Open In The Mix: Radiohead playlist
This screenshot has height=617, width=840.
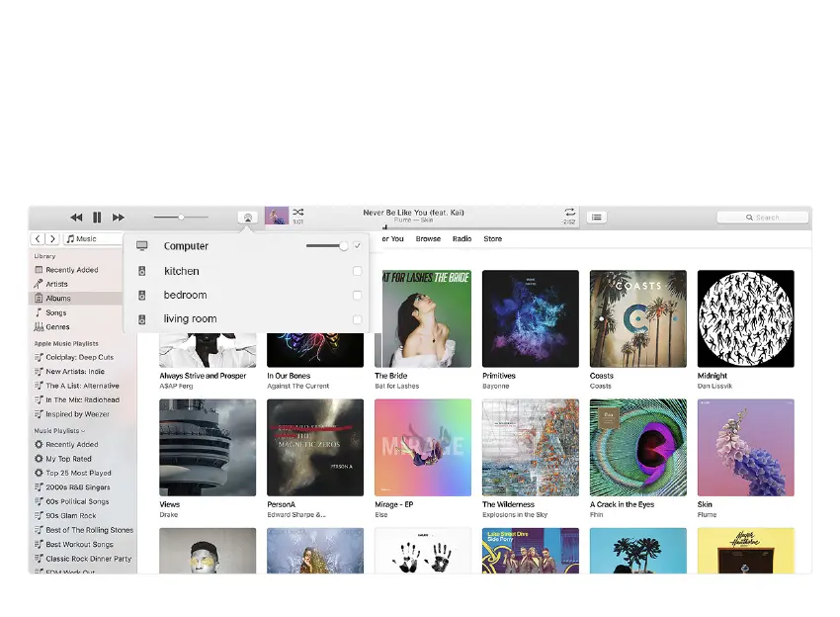[82, 399]
